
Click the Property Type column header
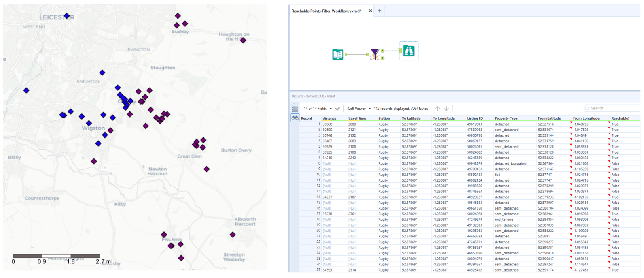click(x=506, y=118)
